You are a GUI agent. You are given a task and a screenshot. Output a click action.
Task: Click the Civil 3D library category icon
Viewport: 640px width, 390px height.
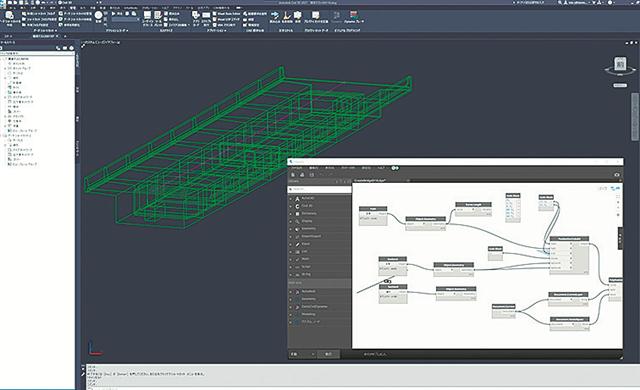pos(297,206)
